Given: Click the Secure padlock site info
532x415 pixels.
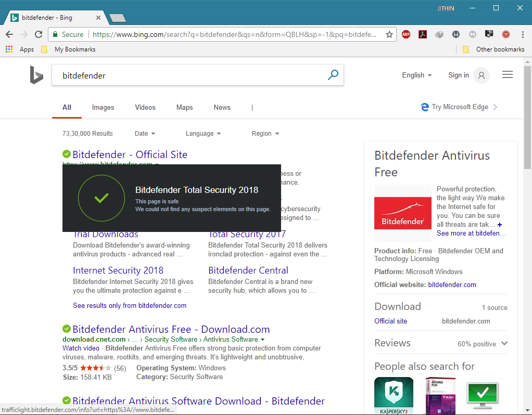Looking at the screenshot, I should point(68,34).
